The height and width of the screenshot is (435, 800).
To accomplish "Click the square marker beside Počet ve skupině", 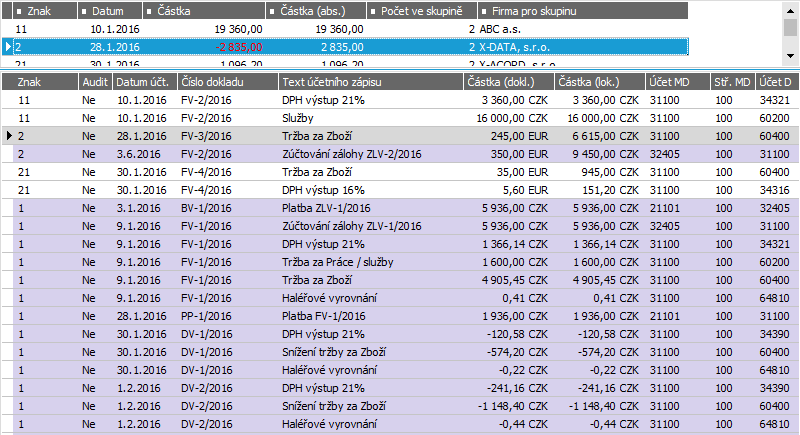I will [x=373, y=11].
